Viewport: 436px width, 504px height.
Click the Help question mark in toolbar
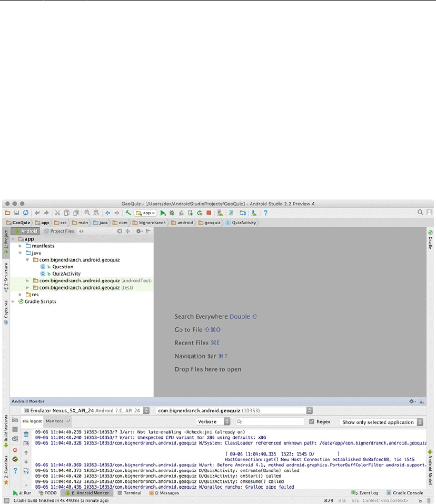click(265, 213)
